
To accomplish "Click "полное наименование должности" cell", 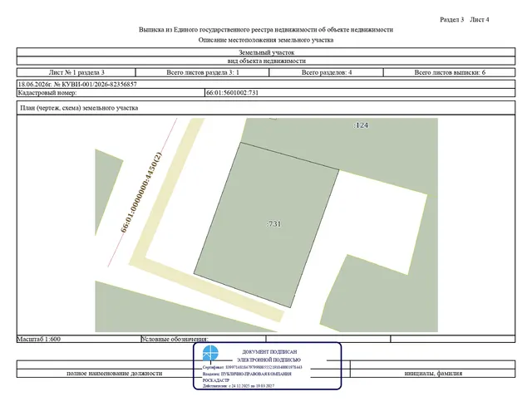I will pos(115,374).
